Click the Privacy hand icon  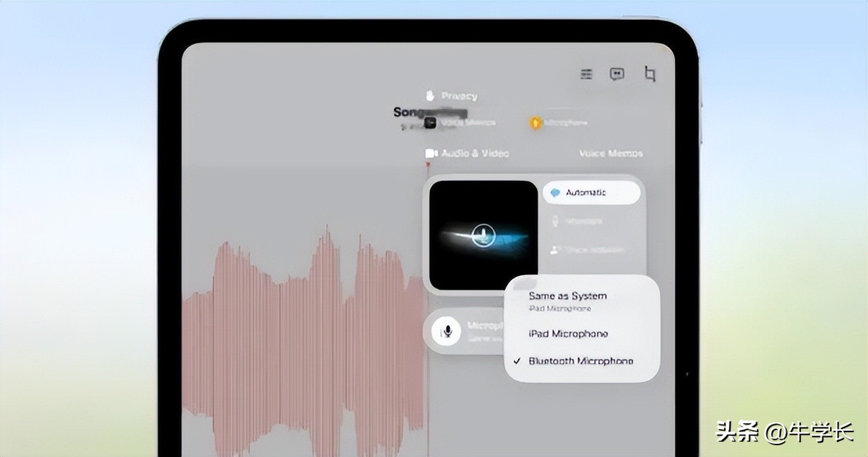coord(431,95)
